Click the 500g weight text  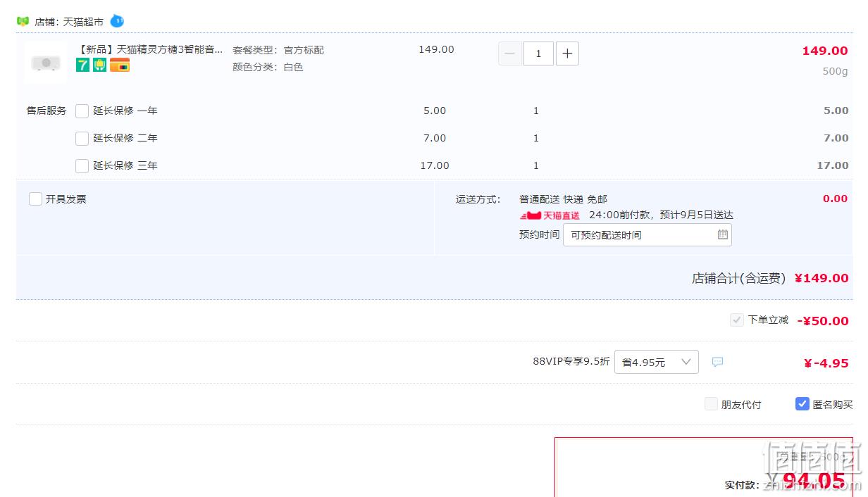pyautogui.click(x=835, y=71)
